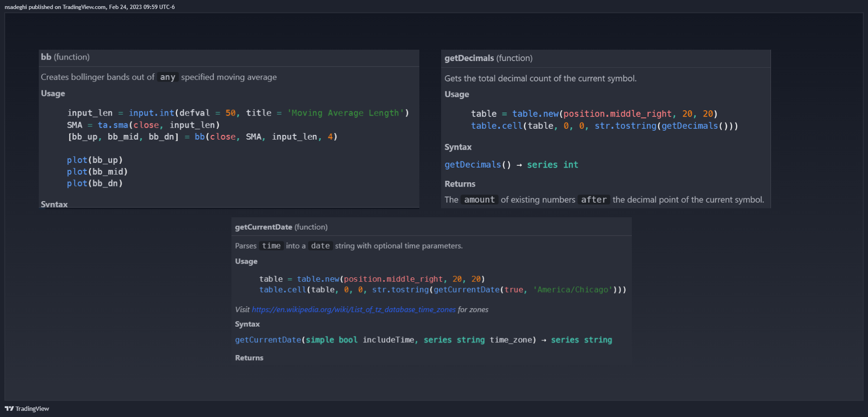Click 'table = table.new' line in getDecimals panel
Viewport: 868px width, 417px height.
pyautogui.click(x=594, y=114)
